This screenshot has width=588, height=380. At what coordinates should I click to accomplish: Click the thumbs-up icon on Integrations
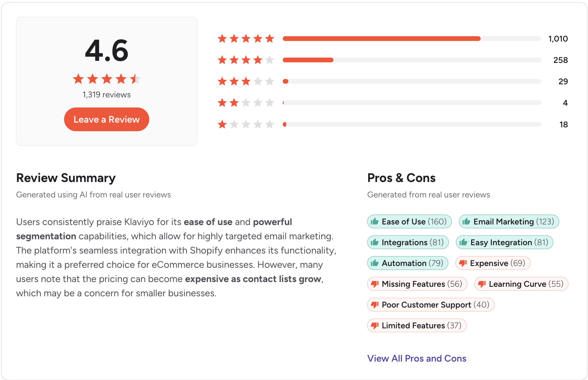(374, 242)
